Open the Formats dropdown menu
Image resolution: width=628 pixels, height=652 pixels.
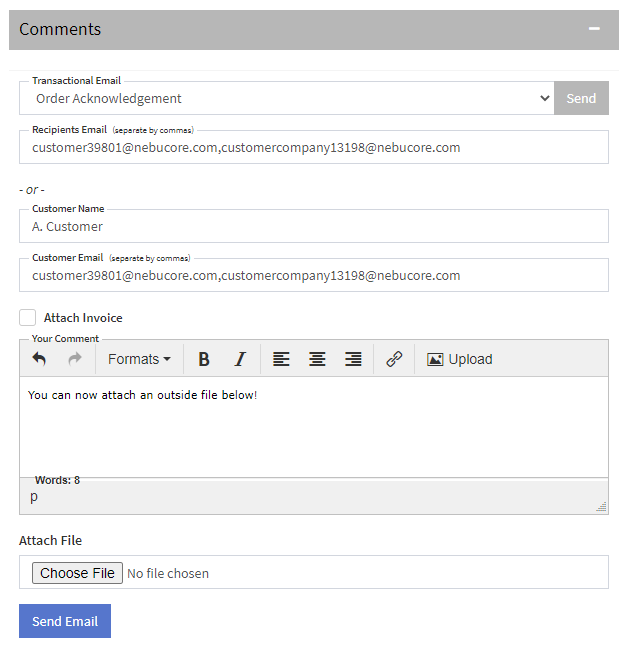(x=139, y=359)
